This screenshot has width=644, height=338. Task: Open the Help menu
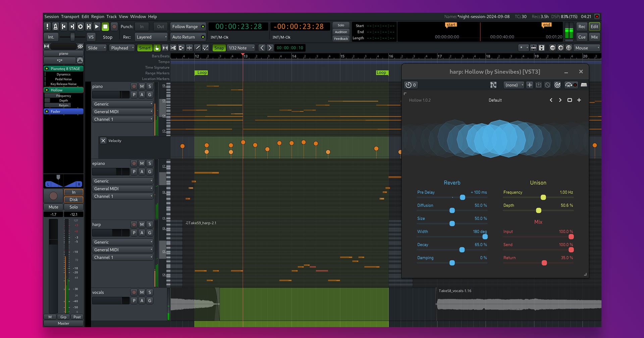(x=153, y=16)
